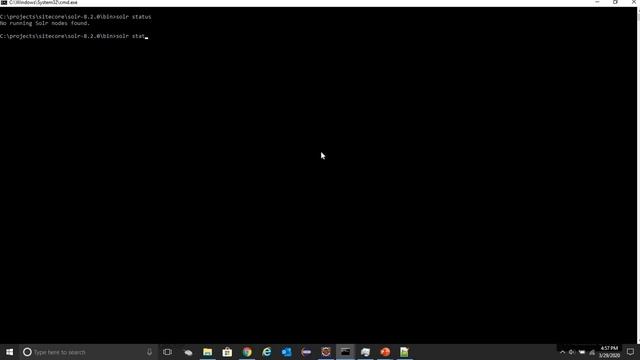Open File Explorer from the taskbar
The width and height of the screenshot is (640, 360).
pos(207,352)
